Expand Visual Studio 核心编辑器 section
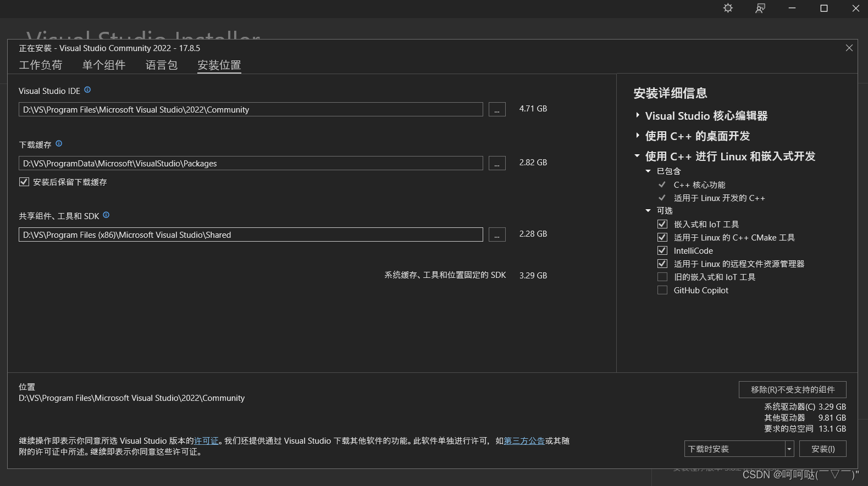868x486 pixels. (x=637, y=115)
